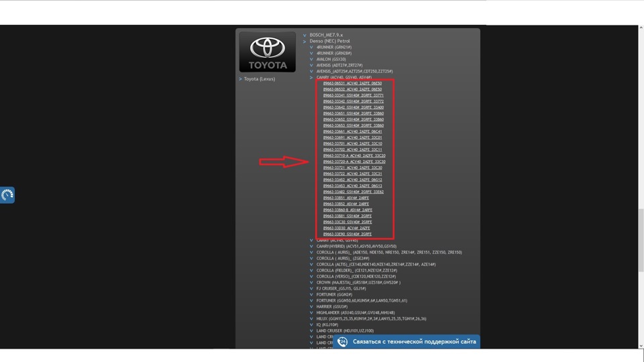Click the scrollbar down arrow

point(641,346)
